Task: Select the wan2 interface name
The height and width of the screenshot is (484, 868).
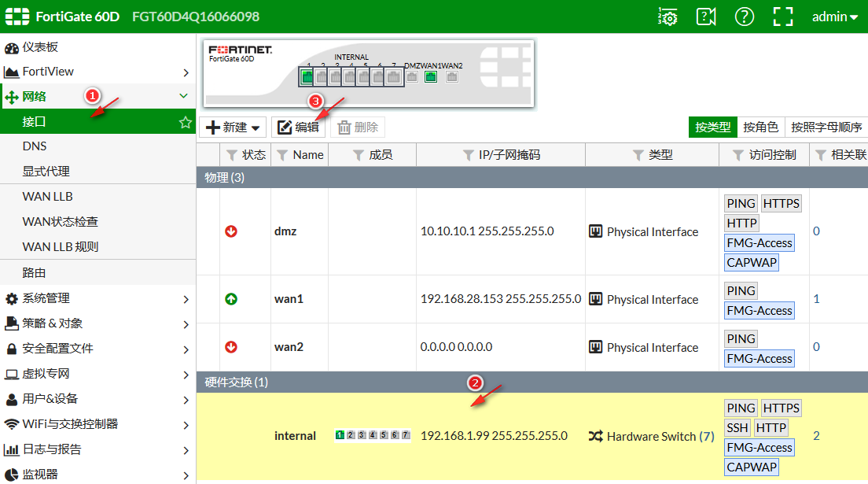Action: (289, 347)
